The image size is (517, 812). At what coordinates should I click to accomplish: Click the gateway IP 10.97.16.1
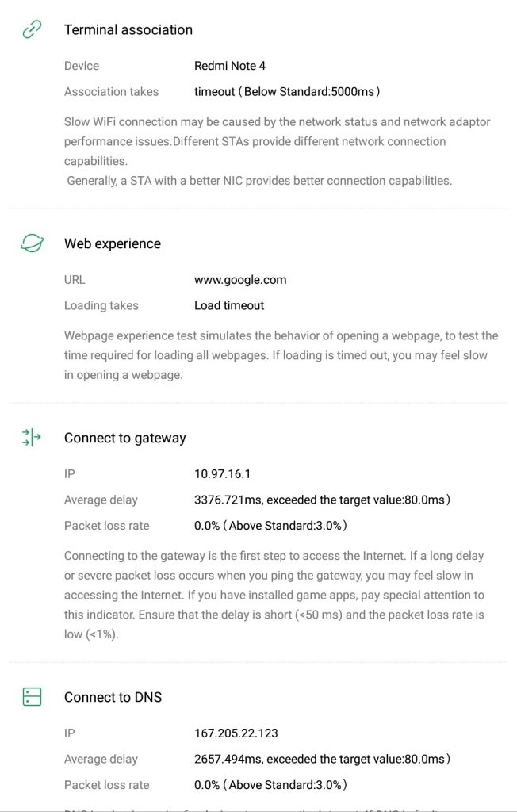tap(222, 474)
